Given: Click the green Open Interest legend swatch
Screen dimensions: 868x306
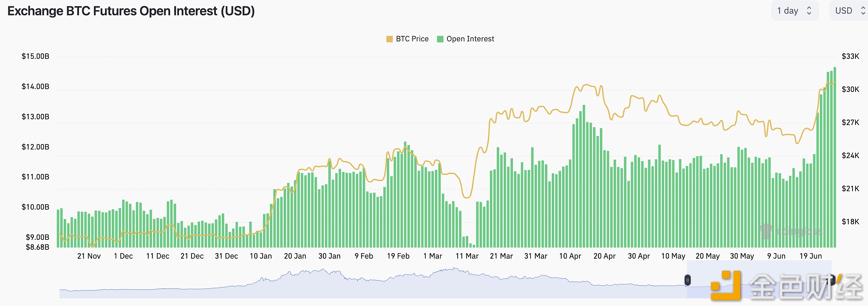Looking at the screenshot, I should click(x=440, y=39).
